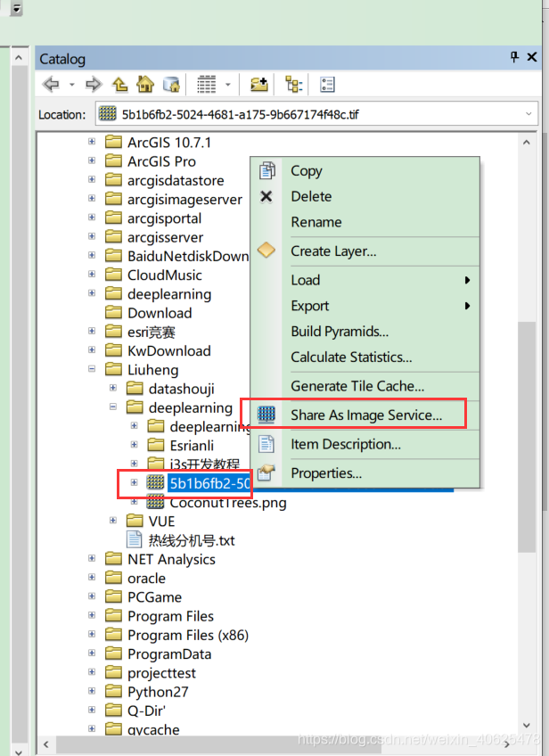
Task: Click the catalog tree vertical scrollbar thumb
Action: [x=527, y=437]
